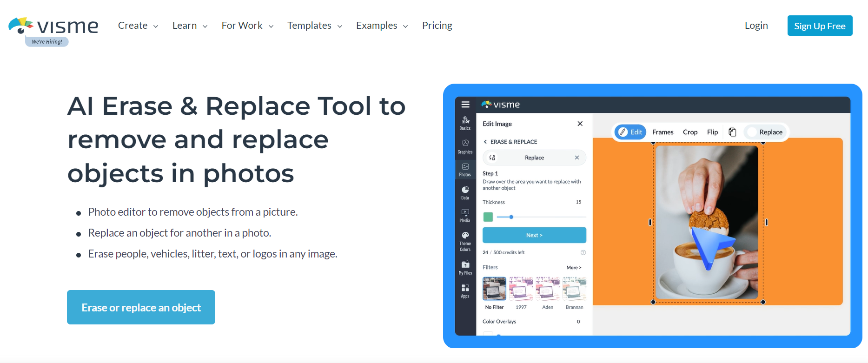Select the Graphics sidebar icon
The height and width of the screenshot is (363, 868).
point(465,146)
